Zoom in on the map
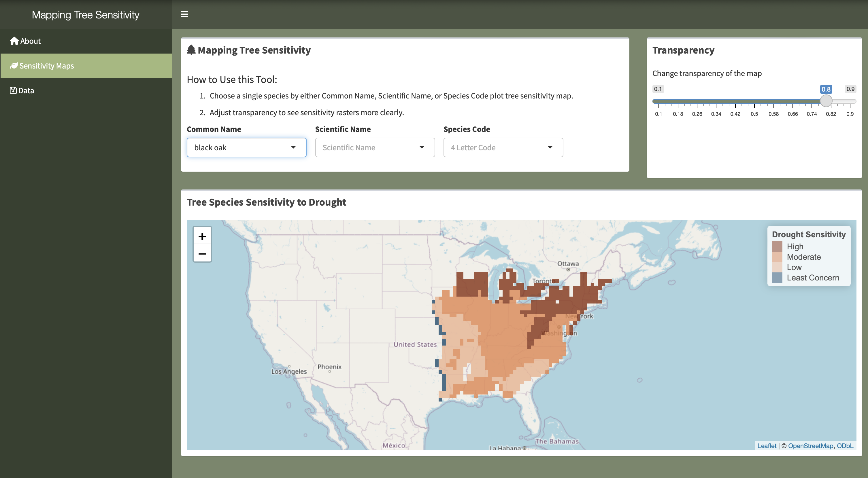868x478 pixels. [x=202, y=236]
